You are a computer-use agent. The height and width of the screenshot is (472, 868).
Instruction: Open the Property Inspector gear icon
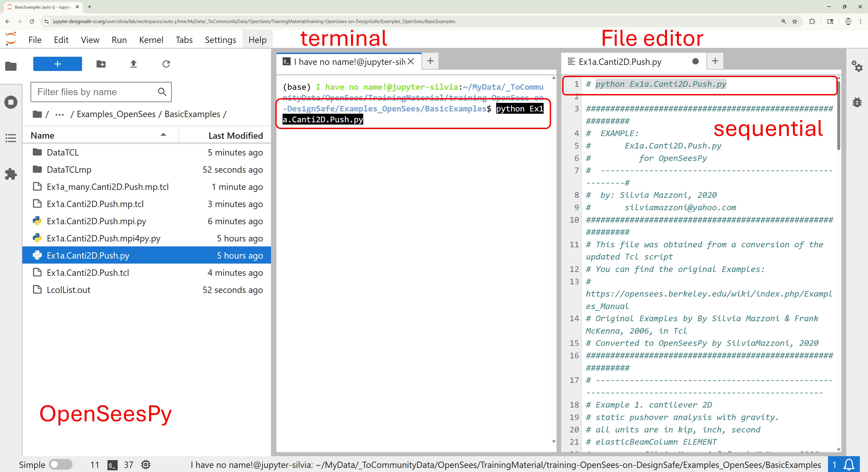[856, 66]
